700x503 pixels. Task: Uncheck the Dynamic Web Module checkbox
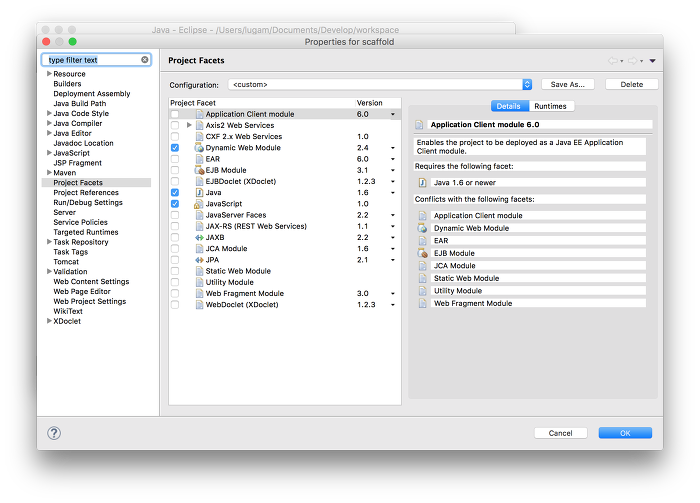point(175,148)
